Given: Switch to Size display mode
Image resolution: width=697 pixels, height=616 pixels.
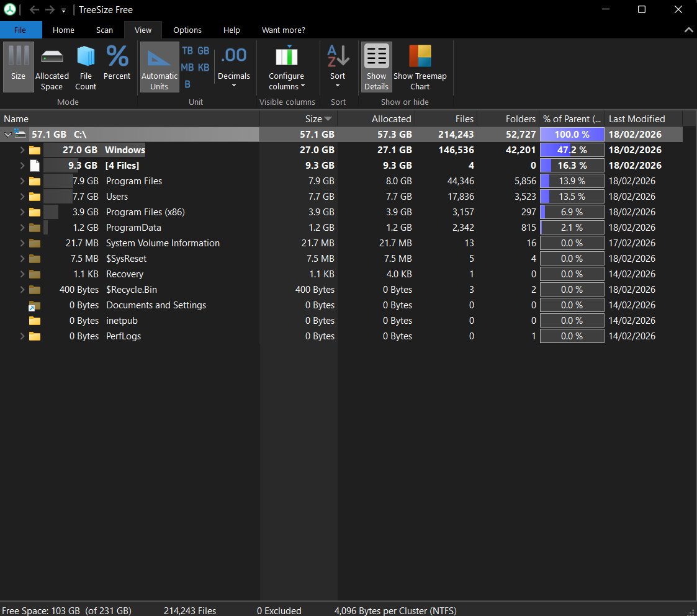Looking at the screenshot, I should 18,66.
